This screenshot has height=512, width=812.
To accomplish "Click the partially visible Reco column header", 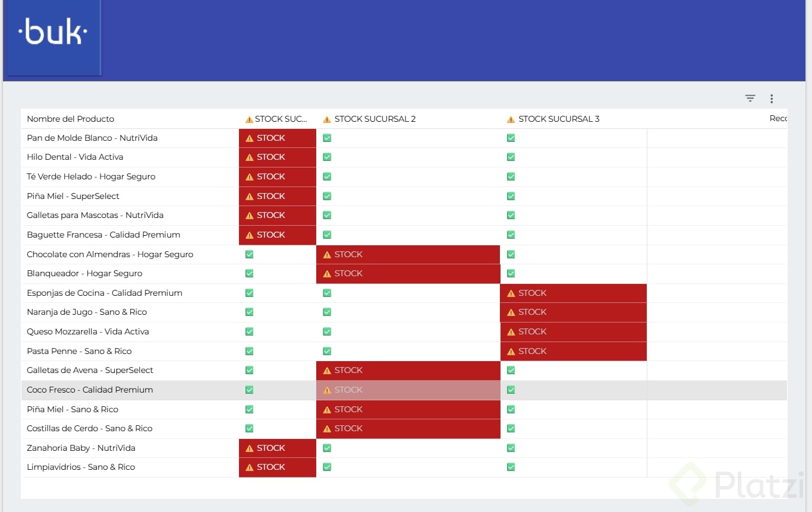I will [778, 119].
